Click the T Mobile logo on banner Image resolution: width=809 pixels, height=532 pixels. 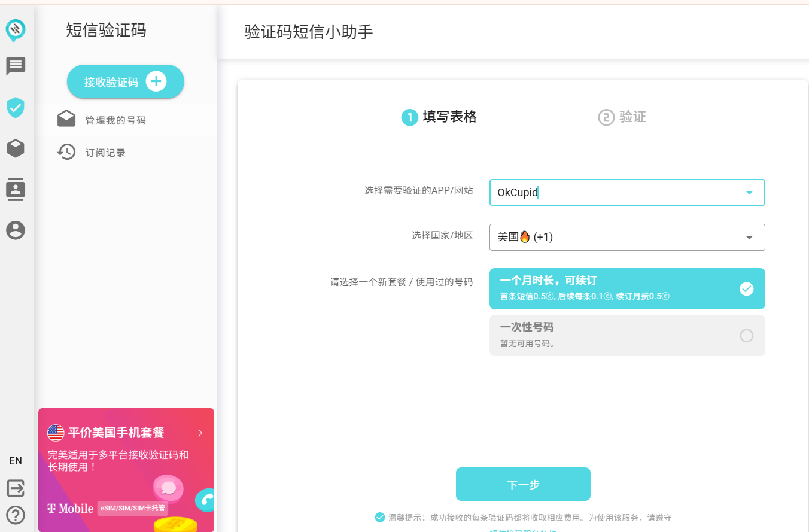point(70,509)
